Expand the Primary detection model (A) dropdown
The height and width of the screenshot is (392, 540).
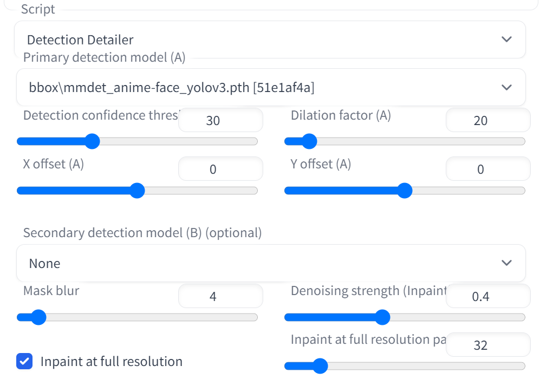(x=271, y=87)
